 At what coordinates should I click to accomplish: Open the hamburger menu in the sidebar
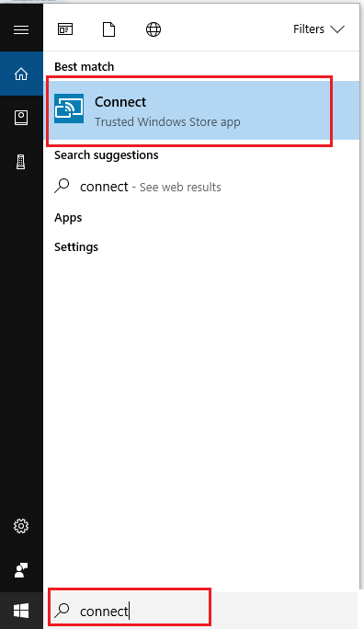click(x=21, y=29)
